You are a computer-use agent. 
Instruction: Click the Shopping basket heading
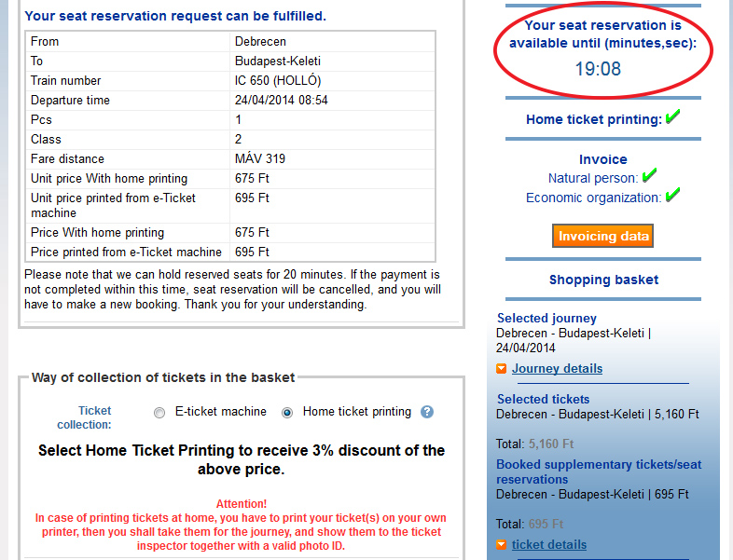point(603,280)
